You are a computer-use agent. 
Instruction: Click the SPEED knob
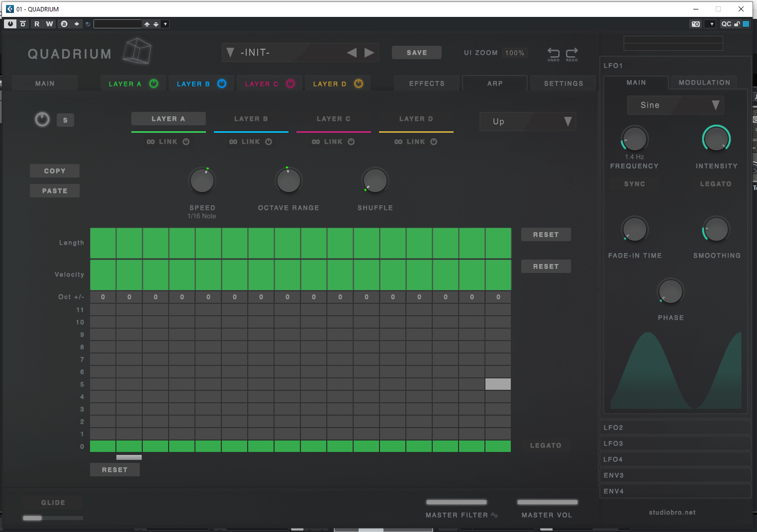point(202,180)
